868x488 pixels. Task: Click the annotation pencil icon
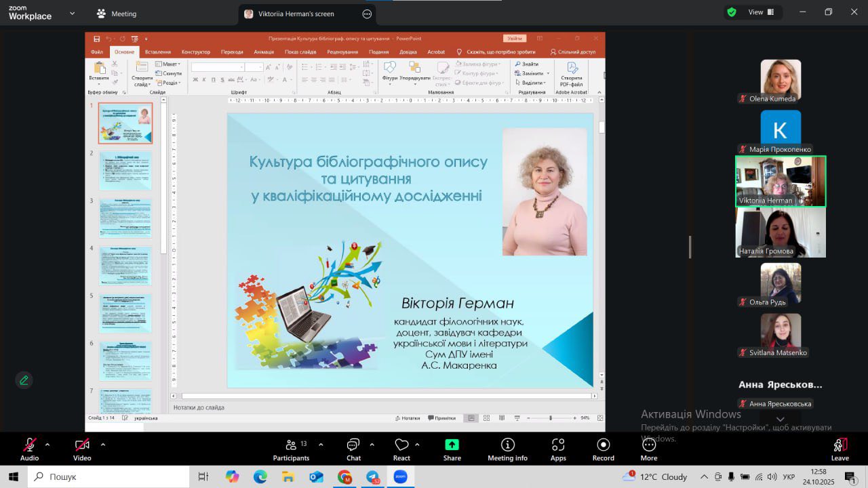coord(24,380)
